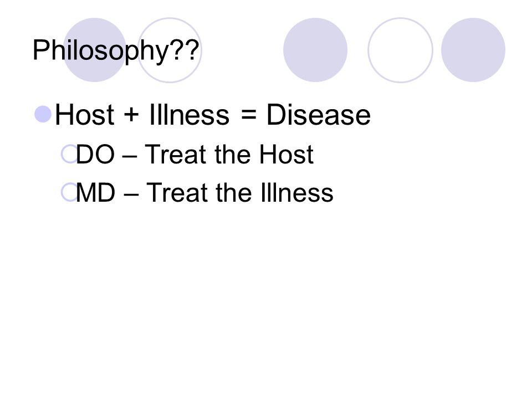Click the plus sign in the equation
Viewport: 532px width, 399px height.
coord(131,115)
